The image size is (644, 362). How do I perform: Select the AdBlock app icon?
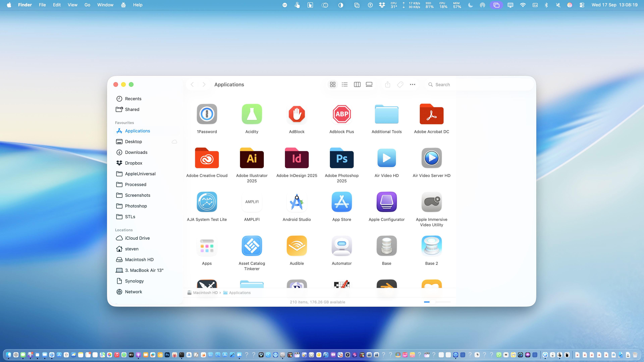297,114
